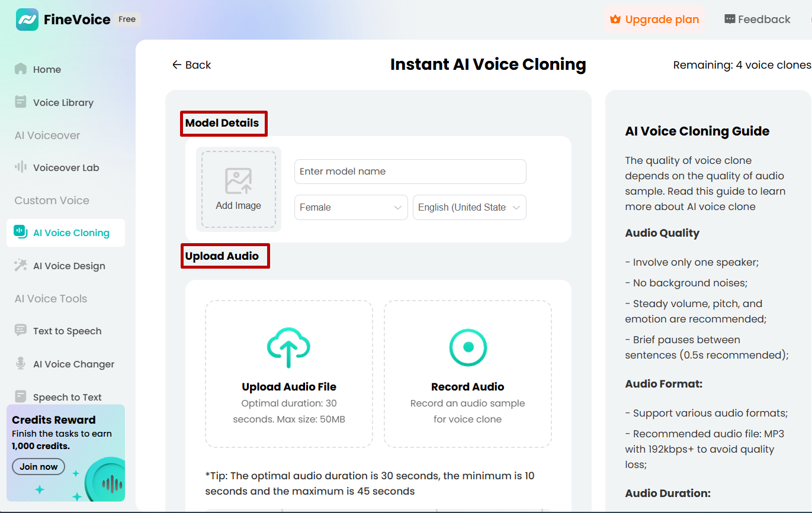Open Voice Library from sidebar icon

[x=21, y=102]
